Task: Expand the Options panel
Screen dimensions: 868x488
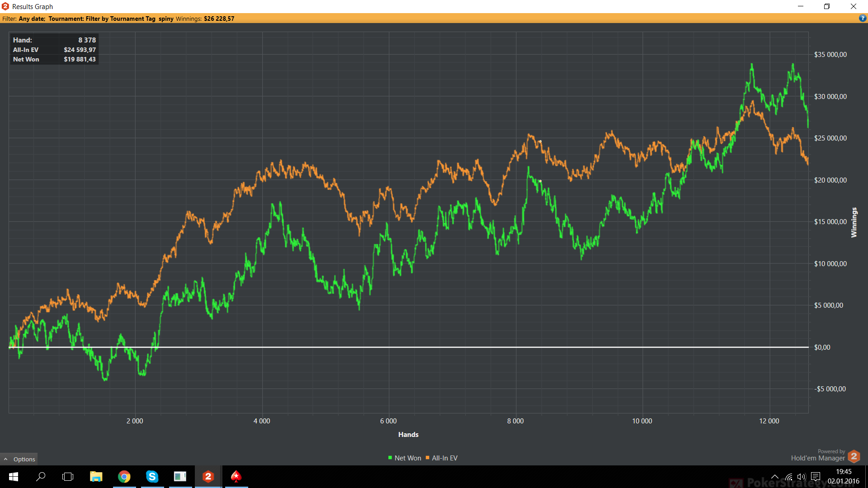Action: coord(19,459)
